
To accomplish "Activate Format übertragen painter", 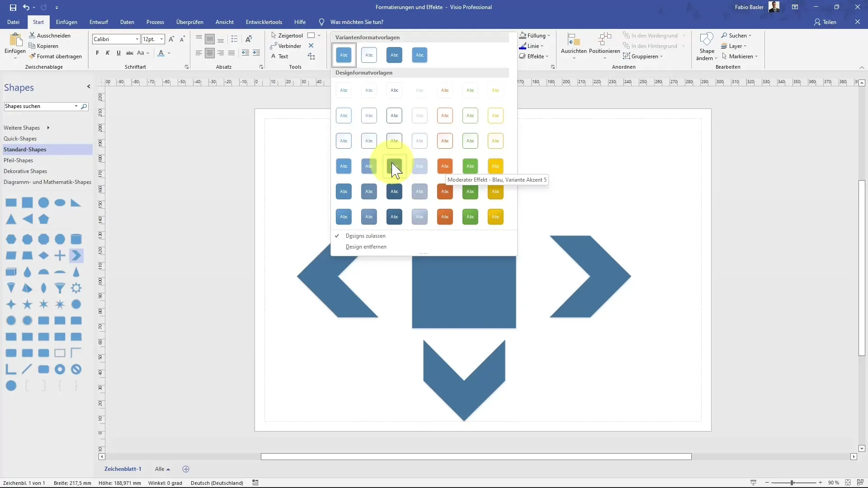I will (x=56, y=56).
